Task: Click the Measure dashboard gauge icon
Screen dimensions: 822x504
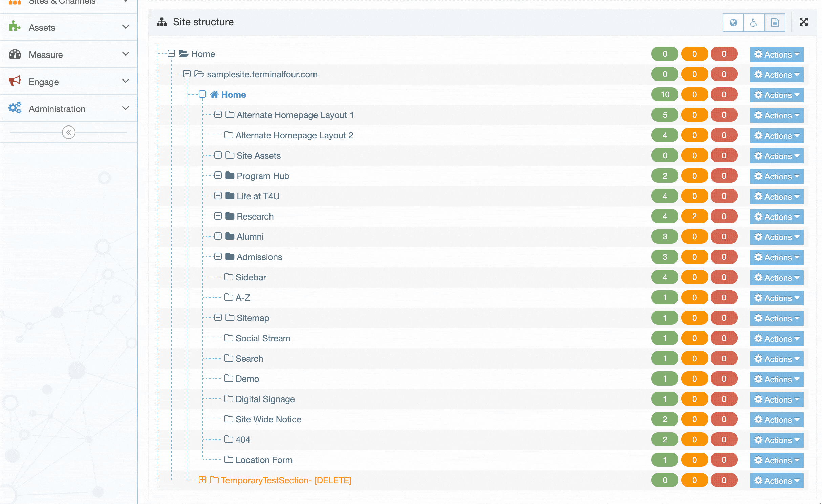Action: [15, 54]
